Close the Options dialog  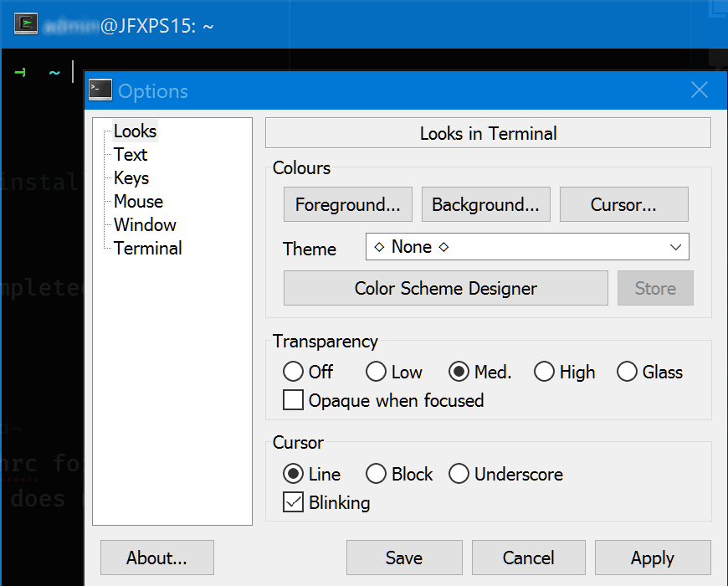(x=700, y=90)
